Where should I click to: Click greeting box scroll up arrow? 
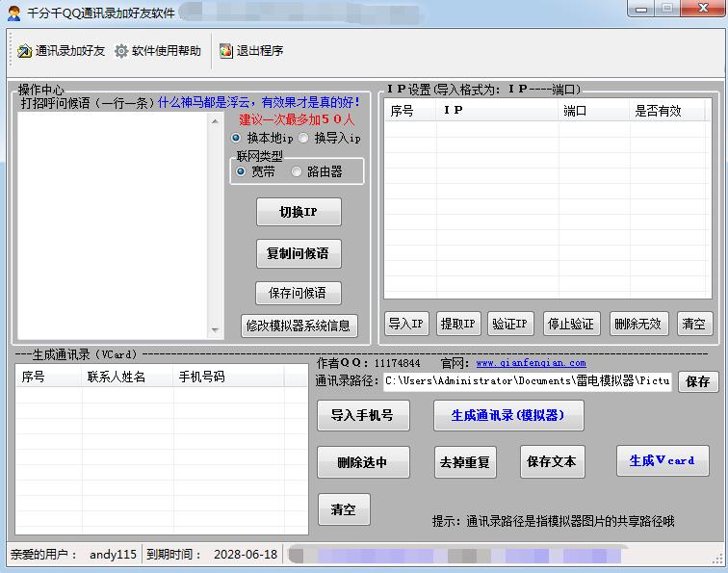pyautogui.click(x=215, y=121)
